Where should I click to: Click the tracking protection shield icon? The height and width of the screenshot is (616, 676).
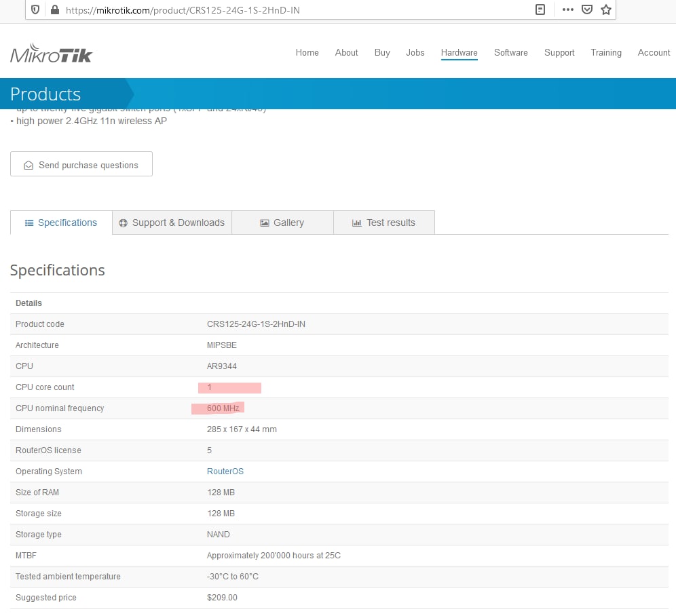point(35,9)
